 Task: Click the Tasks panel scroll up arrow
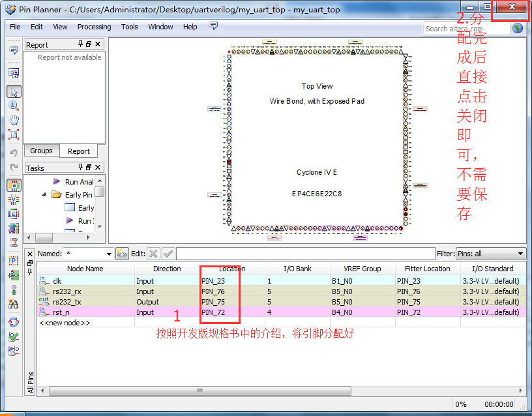[100, 181]
